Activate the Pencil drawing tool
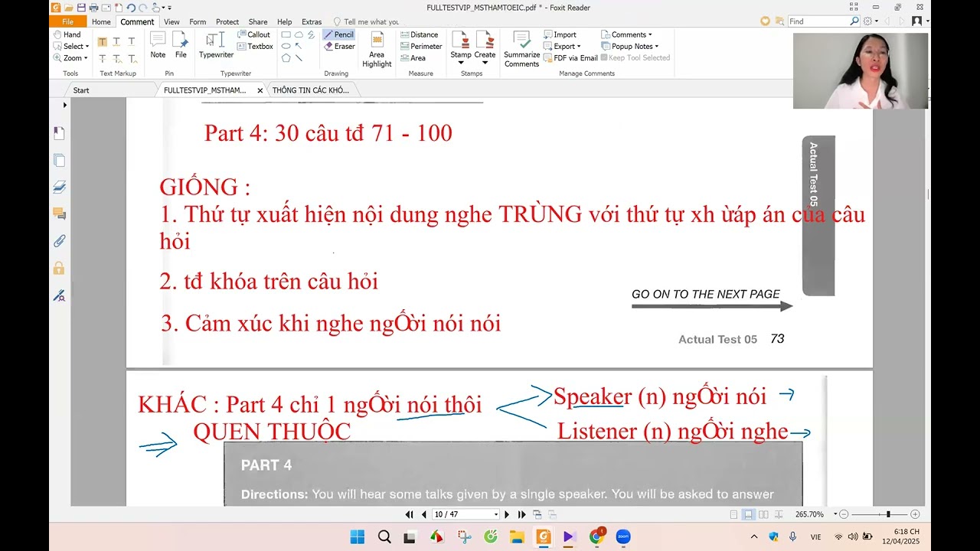The image size is (980, 551). point(338,34)
